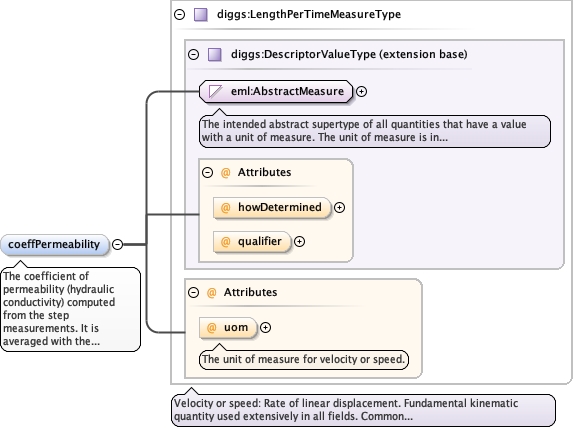Click the @ icon of the upper Attributes header

point(226,172)
